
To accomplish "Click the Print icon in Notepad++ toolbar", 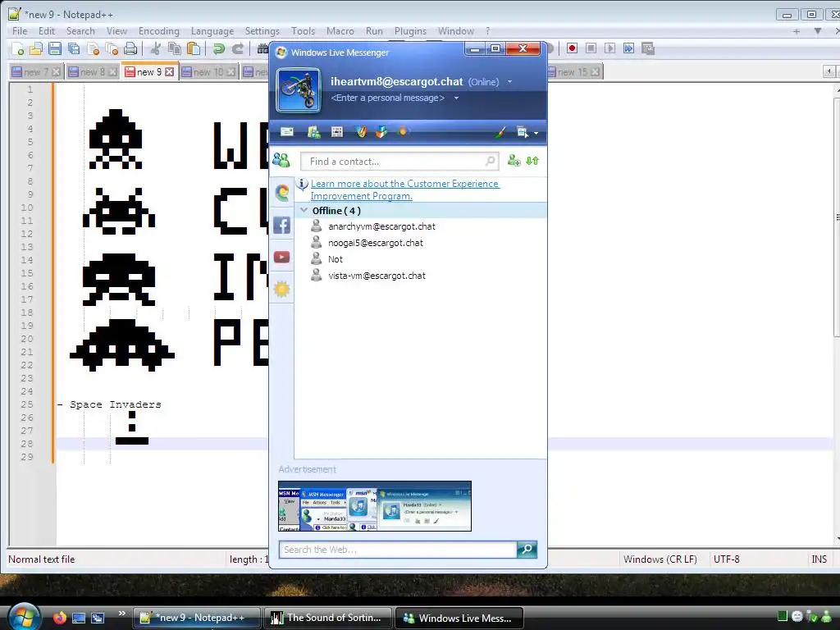I will (130, 49).
